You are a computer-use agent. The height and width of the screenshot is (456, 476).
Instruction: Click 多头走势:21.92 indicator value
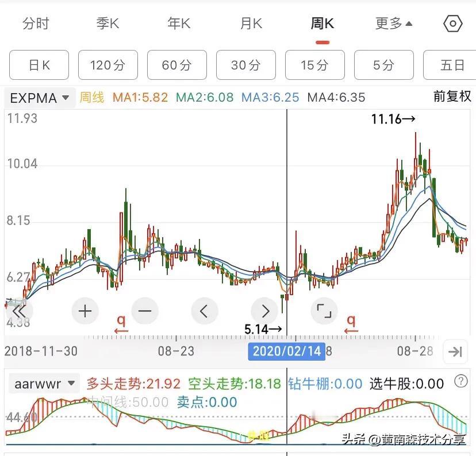[133, 384]
